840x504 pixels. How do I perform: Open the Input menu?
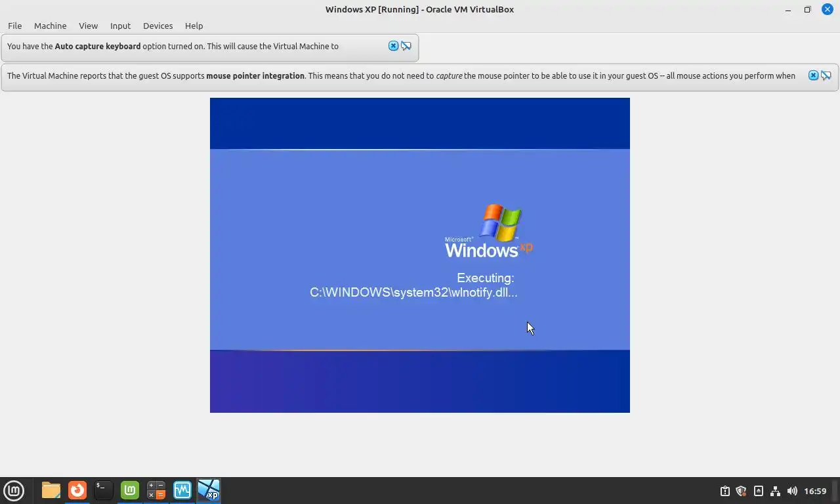120,26
